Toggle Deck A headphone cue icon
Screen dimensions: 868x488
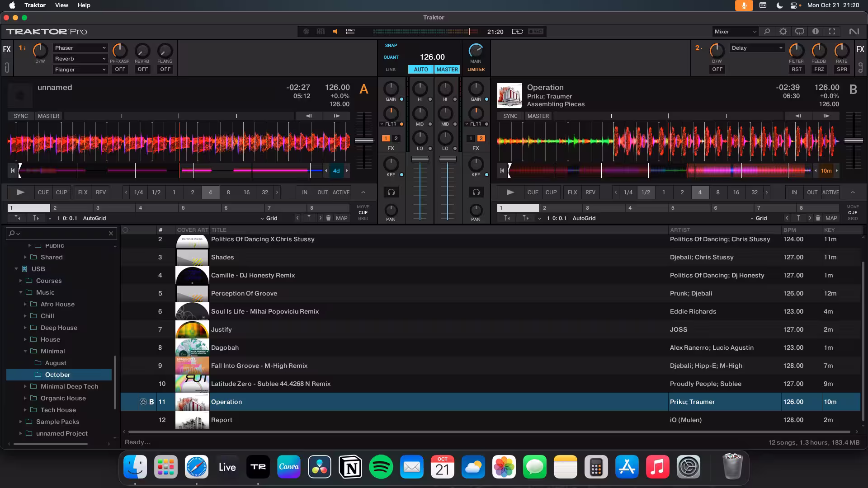point(391,192)
